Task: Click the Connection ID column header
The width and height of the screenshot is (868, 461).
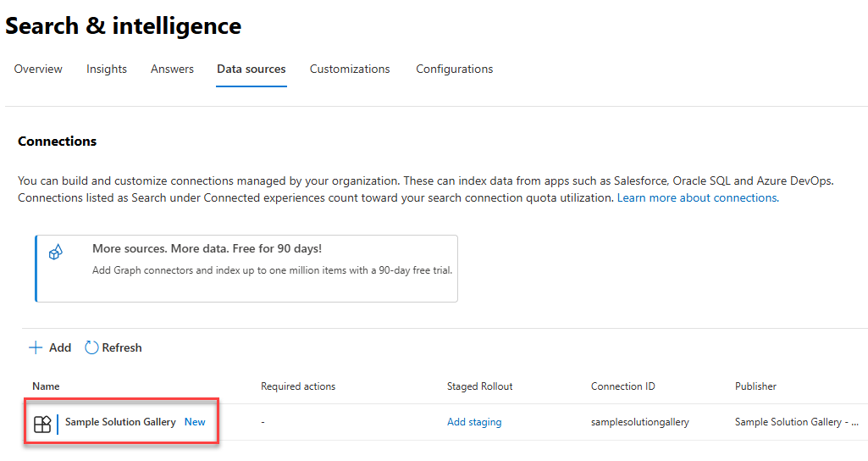Action: click(622, 386)
